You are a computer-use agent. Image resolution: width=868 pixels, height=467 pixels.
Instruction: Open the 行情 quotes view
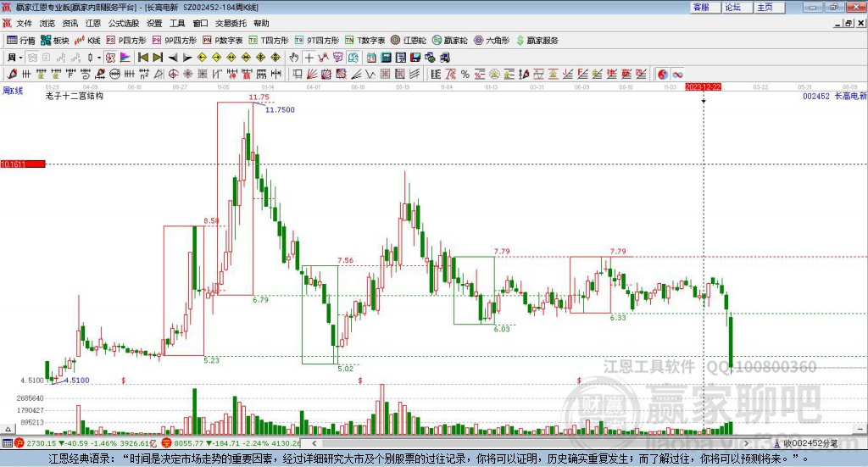20,41
